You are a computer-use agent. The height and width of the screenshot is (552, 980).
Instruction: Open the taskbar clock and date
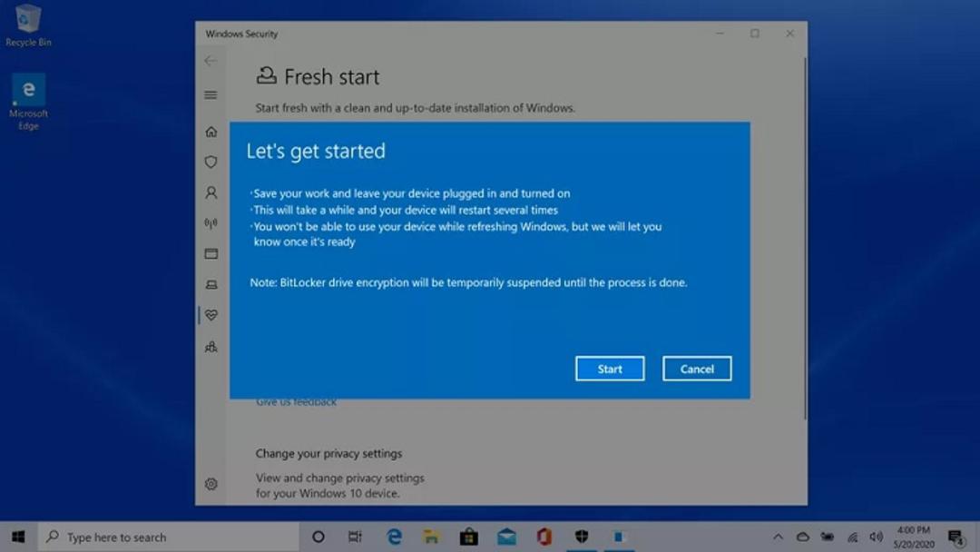[914, 537]
